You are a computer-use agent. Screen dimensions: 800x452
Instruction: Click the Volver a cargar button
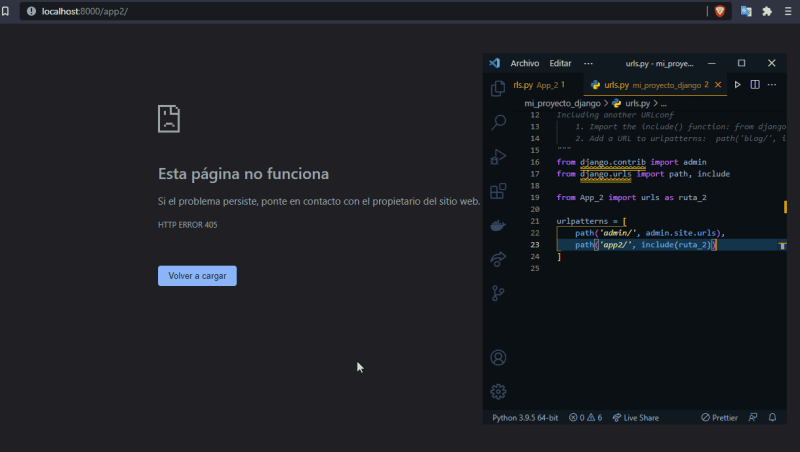point(197,276)
